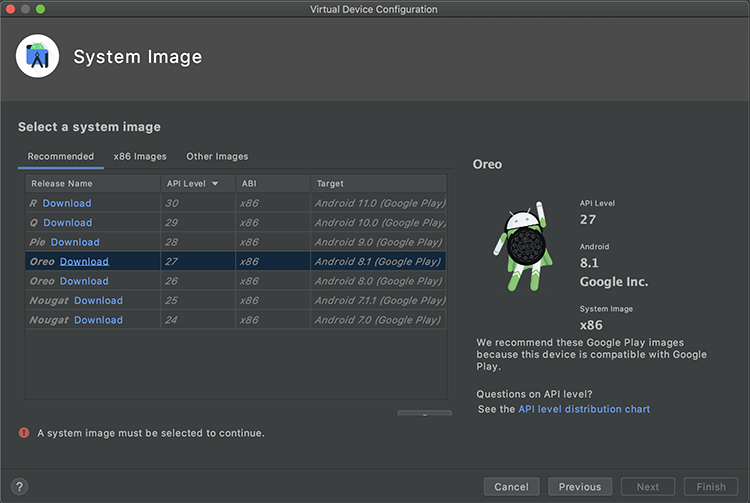
Task: Switch to the x86 Images tab
Action: 140,156
